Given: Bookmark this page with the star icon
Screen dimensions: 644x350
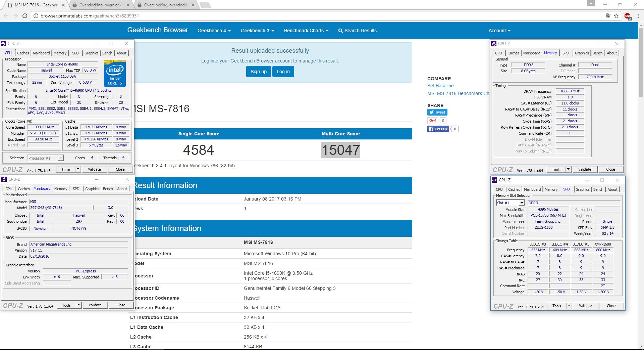Looking at the screenshot, I should [616, 16].
